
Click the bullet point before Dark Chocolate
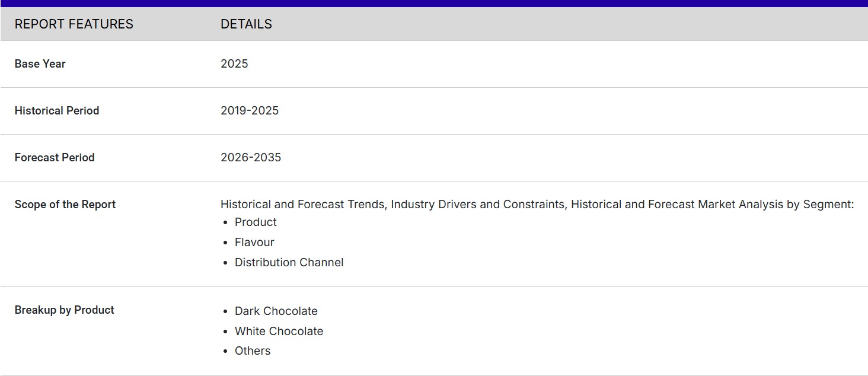226,312
